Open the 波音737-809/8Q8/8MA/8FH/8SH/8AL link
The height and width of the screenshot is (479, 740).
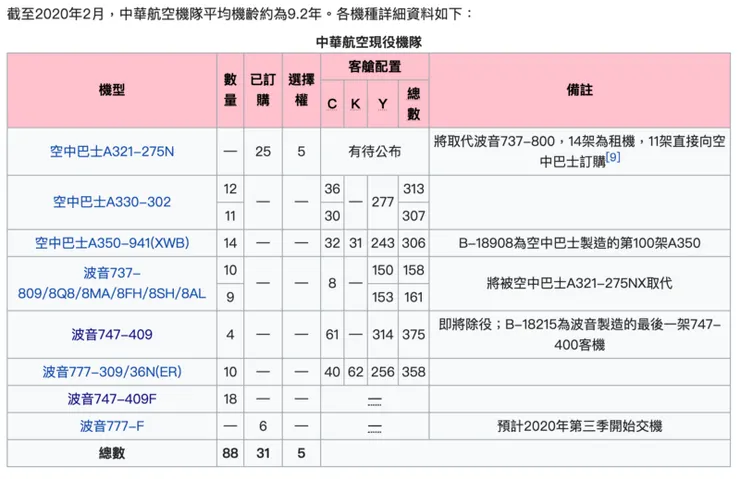click(x=112, y=283)
